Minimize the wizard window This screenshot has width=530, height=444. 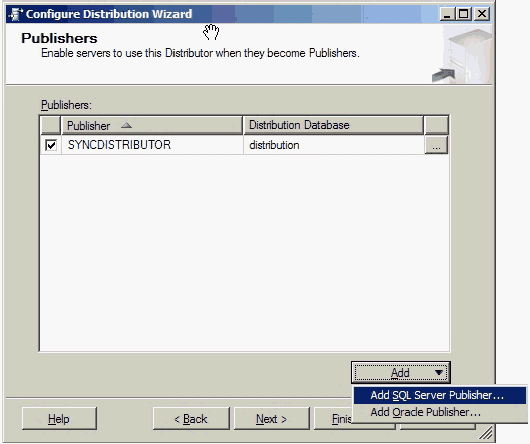coord(447,14)
